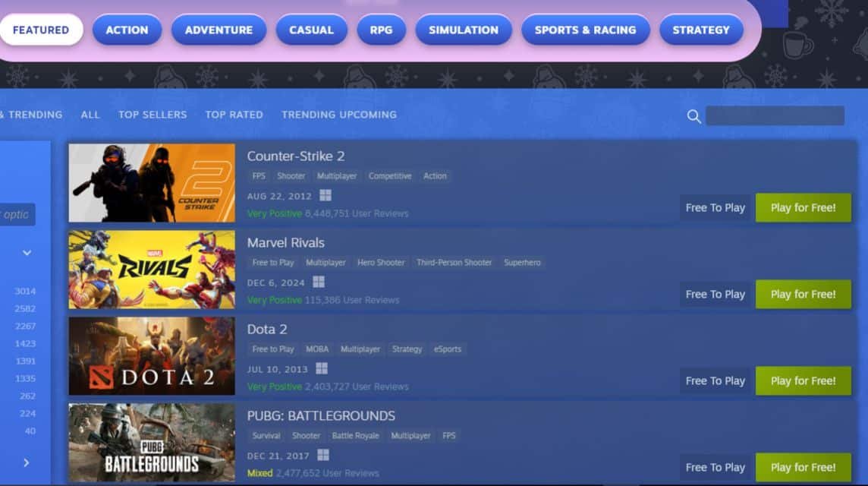Select the Featured category tab
This screenshot has width=868, height=486.
pos(40,30)
